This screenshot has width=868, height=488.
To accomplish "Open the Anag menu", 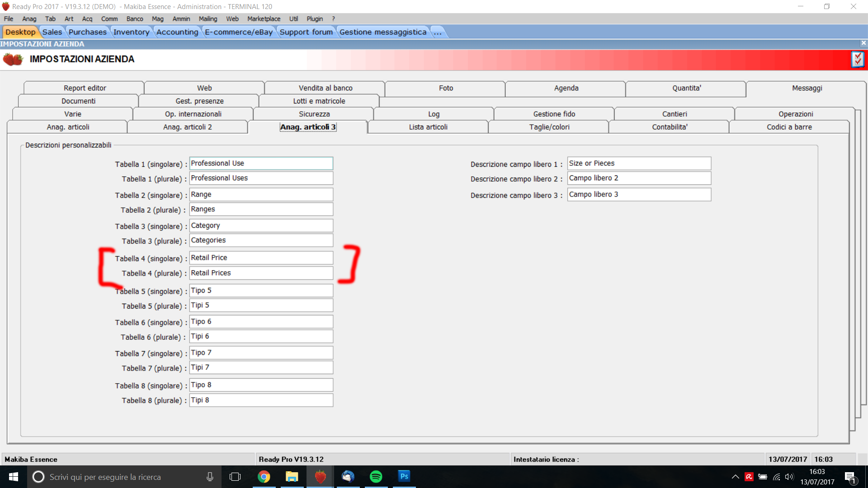I will [29, 19].
